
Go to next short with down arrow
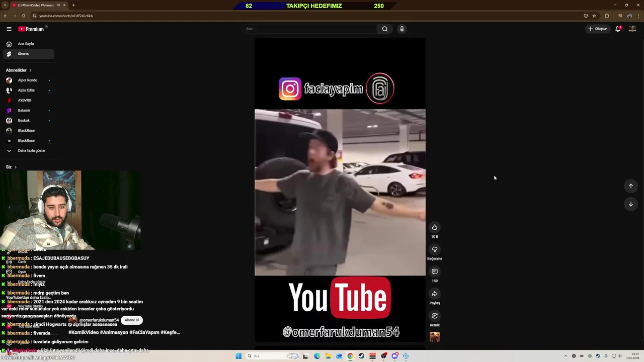[631, 204]
